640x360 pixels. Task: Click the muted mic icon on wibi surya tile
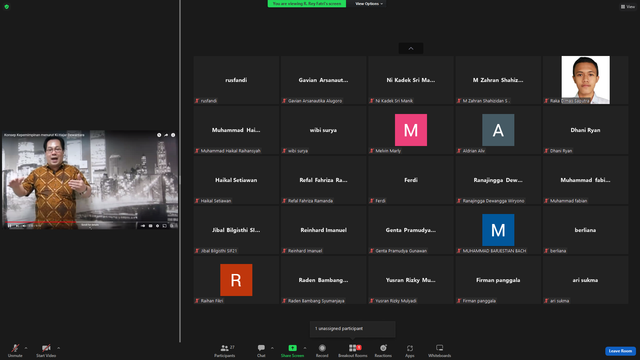(x=284, y=151)
